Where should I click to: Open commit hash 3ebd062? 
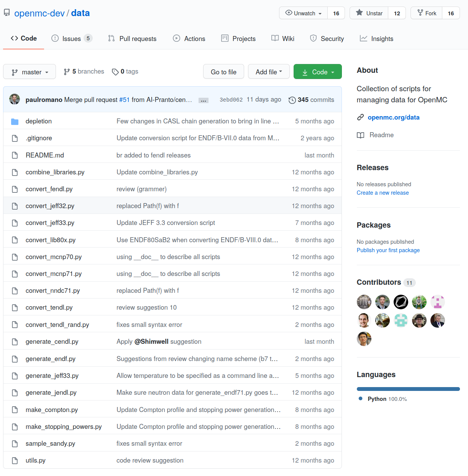coord(231,100)
